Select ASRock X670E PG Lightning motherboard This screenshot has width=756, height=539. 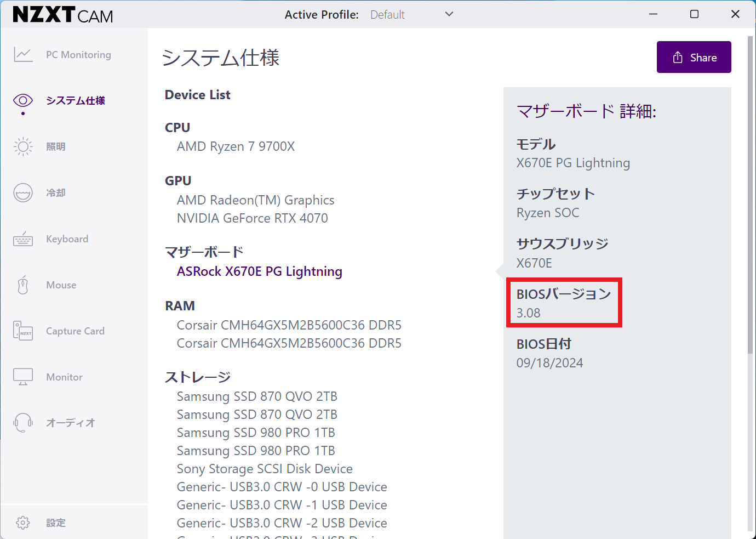[x=260, y=271]
